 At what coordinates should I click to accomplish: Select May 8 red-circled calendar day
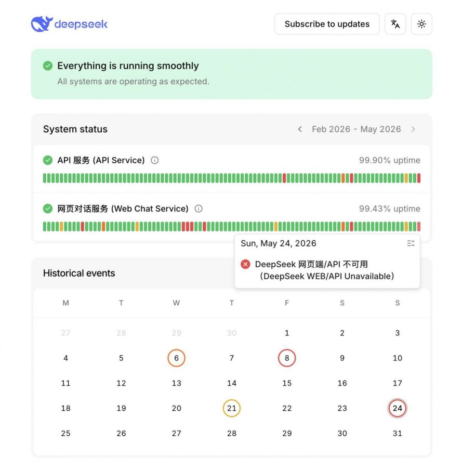(287, 358)
